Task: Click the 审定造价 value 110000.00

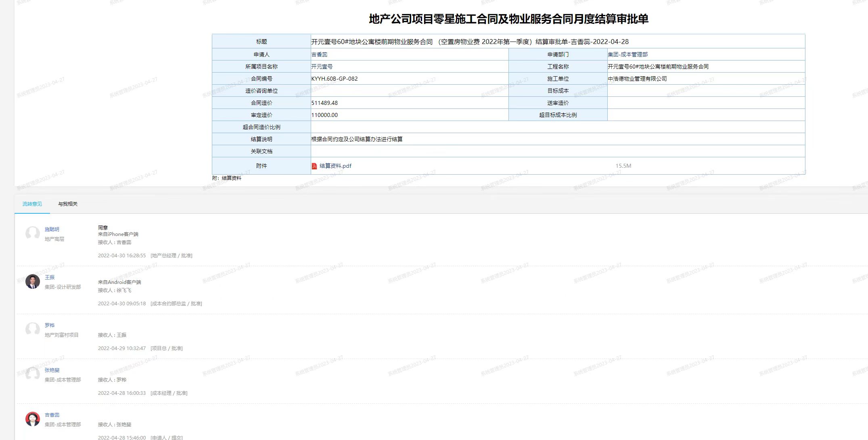Action: coord(324,115)
